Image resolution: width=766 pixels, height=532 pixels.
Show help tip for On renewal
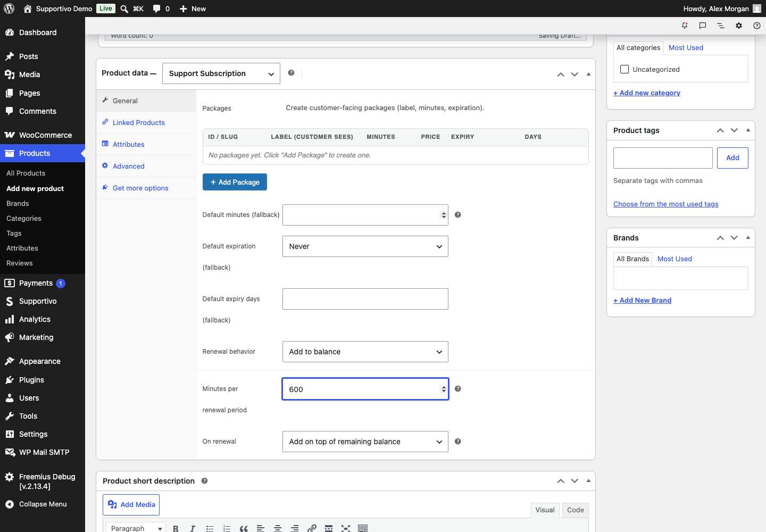coord(458,442)
